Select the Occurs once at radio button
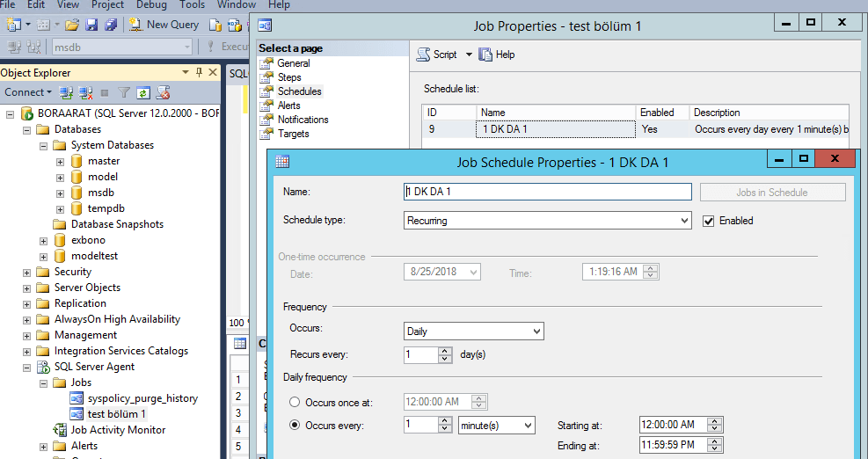868x459 pixels. tap(295, 403)
